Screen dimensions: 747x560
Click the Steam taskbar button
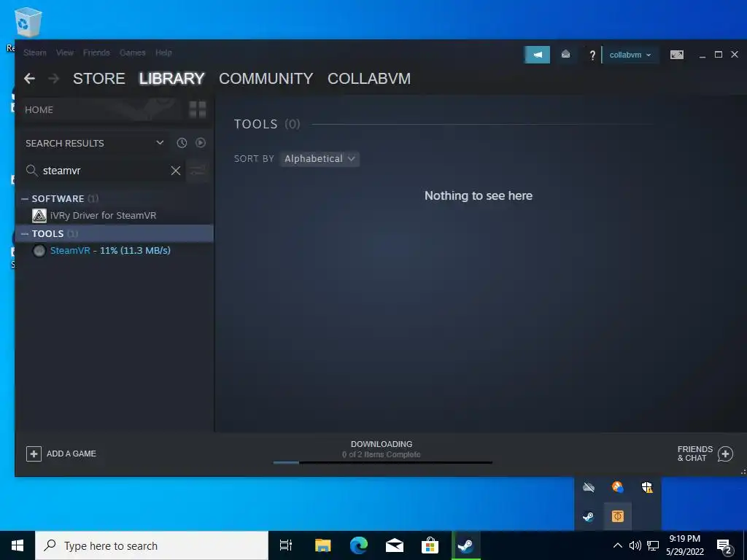point(466,545)
